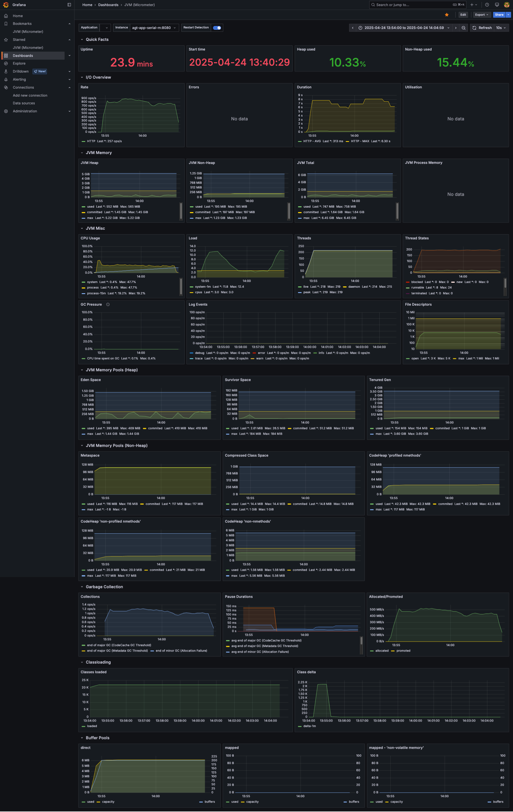The width and height of the screenshot is (513, 812).
Task: Open the news feed monitor icon
Action: click(497, 5)
